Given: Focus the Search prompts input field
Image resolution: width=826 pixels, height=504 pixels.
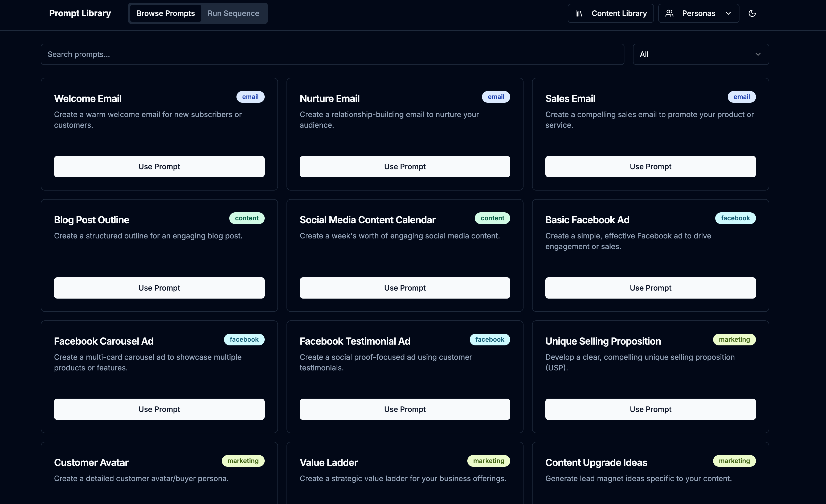Looking at the screenshot, I should coord(332,54).
